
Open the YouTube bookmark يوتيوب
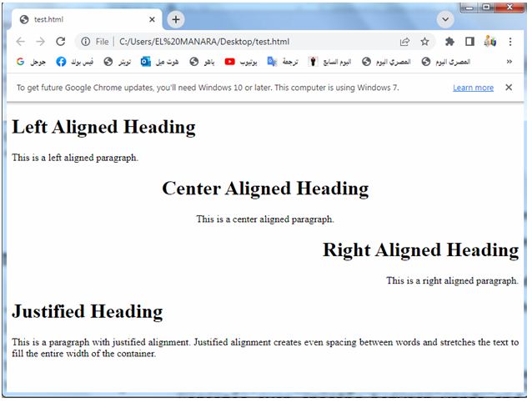[241, 62]
